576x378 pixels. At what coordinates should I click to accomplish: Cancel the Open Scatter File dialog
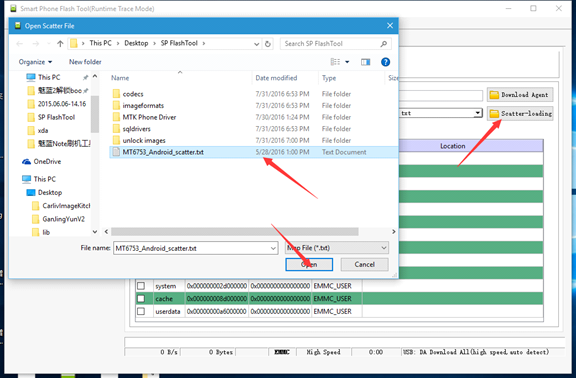coord(364,264)
